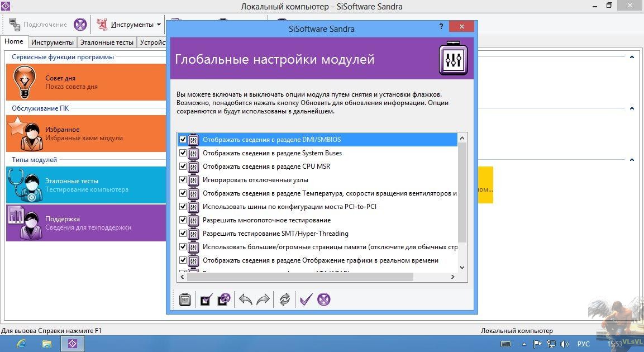Click the РУС language indicator
644x352 pixels.
pyautogui.click(x=584, y=344)
